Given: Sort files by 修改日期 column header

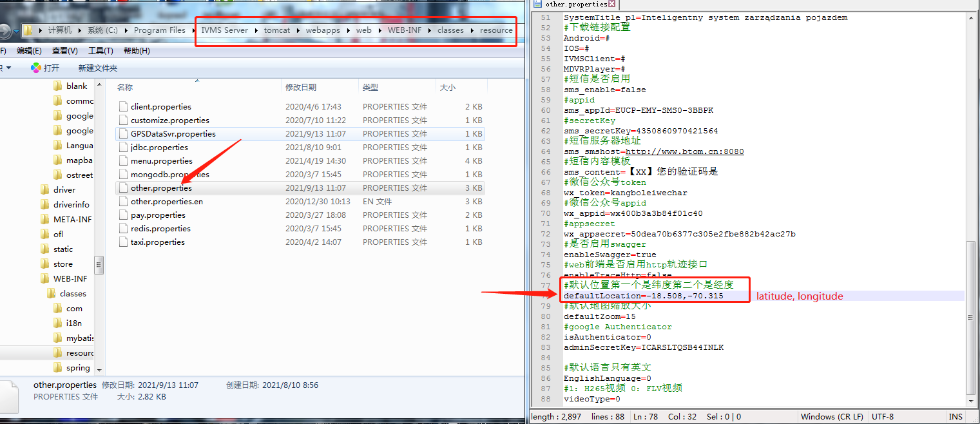Looking at the screenshot, I should [301, 87].
